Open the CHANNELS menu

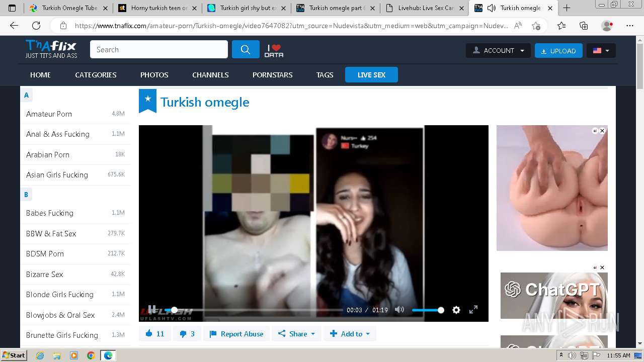[x=210, y=75]
